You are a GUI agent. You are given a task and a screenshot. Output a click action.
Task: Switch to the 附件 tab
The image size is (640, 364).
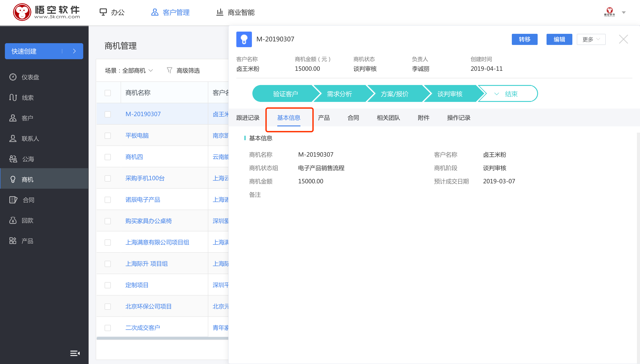click(423, 118)
